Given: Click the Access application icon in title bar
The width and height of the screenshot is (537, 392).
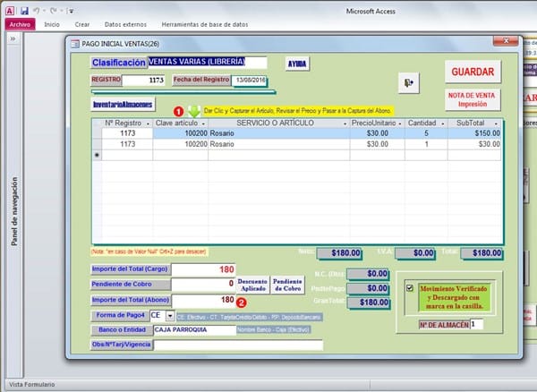Looking at the screenshot, I should point(9,9).
